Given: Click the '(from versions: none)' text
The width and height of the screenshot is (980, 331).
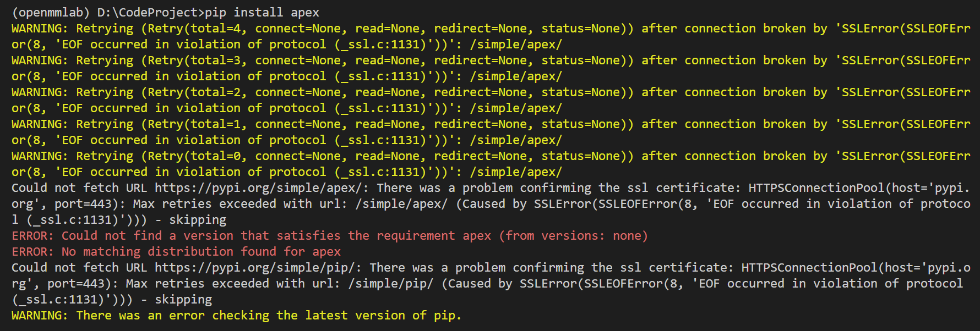Looking at the screenshot, I should [x=573, y=236].
